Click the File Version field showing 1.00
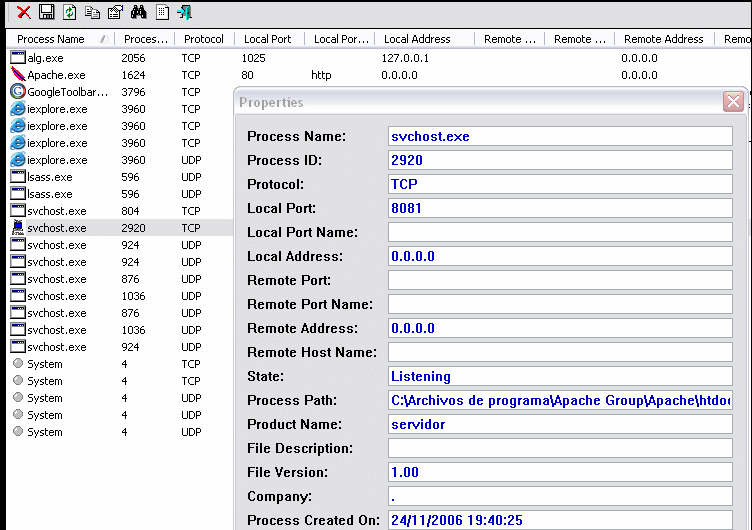 point(560,472)
